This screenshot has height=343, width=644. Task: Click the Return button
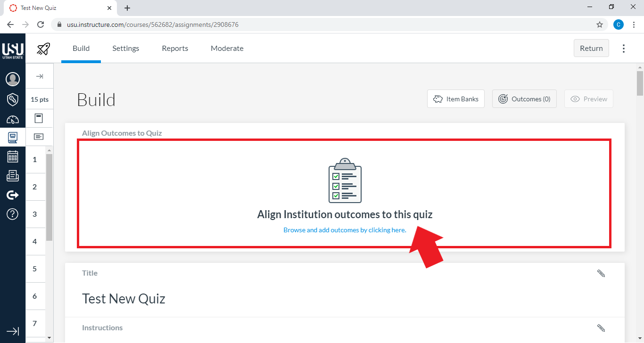[x=591, y=48]
